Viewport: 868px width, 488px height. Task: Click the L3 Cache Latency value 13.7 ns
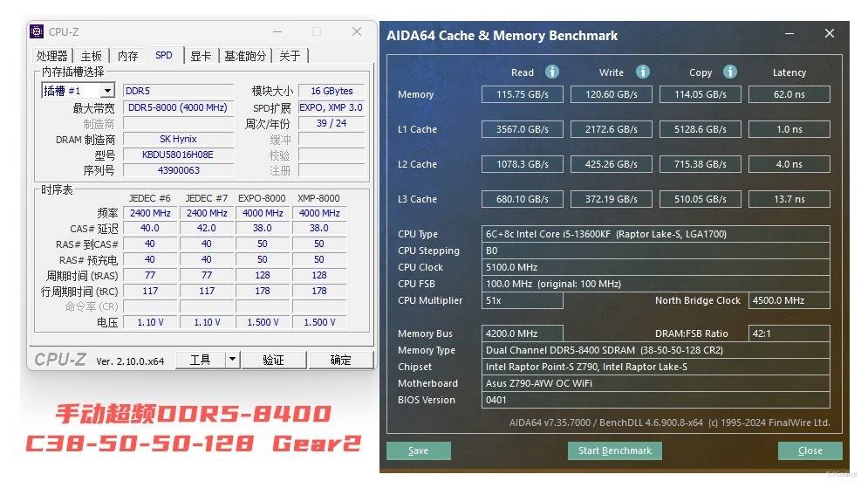tap(789, 199)
